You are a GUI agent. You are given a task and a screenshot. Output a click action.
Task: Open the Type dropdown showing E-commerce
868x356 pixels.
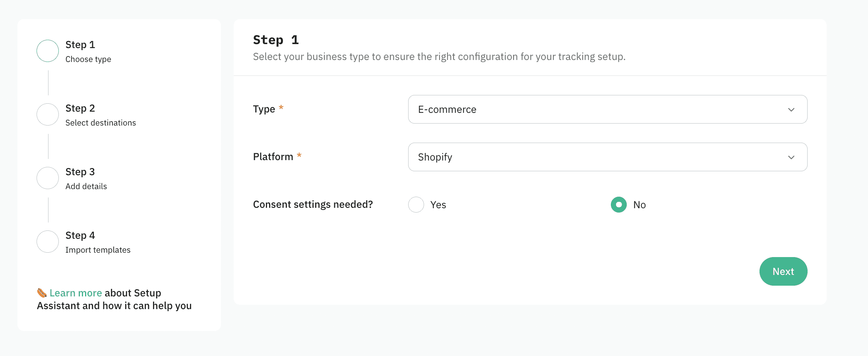(607, 109)
